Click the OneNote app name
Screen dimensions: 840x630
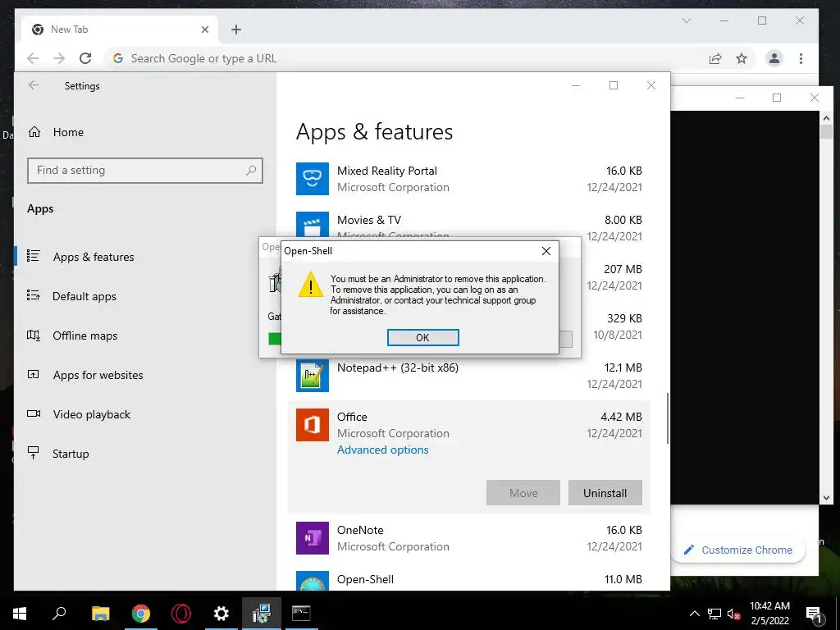click(360, 531)
